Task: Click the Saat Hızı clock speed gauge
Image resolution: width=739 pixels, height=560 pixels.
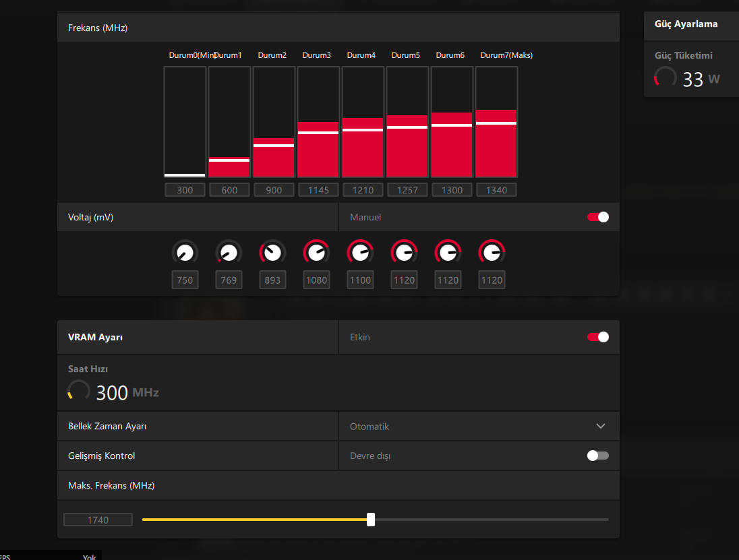Action: (79, 392)
